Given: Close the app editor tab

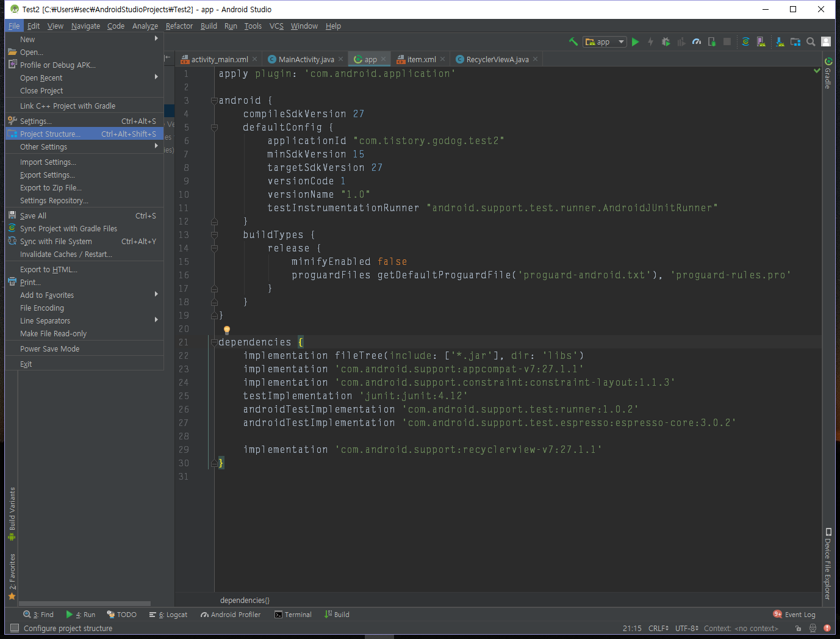Looking at the screenshot, I should coord(383,59).
